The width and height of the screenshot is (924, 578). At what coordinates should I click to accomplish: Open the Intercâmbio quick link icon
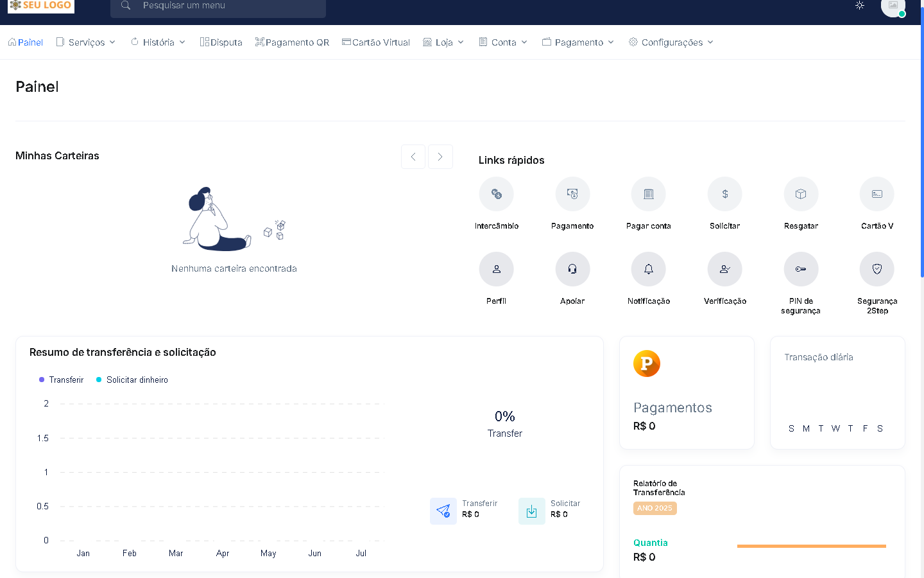[496, 194]
